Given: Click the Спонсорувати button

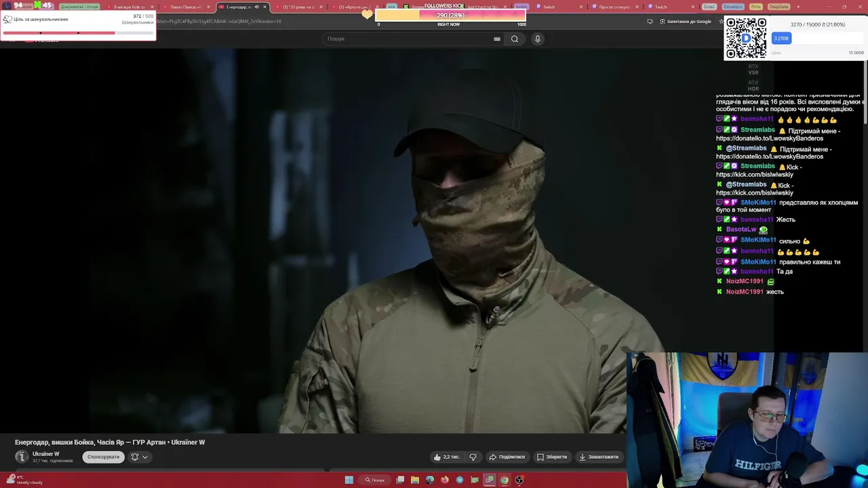Looking at the screenshot, I should [x=103, y=457].
